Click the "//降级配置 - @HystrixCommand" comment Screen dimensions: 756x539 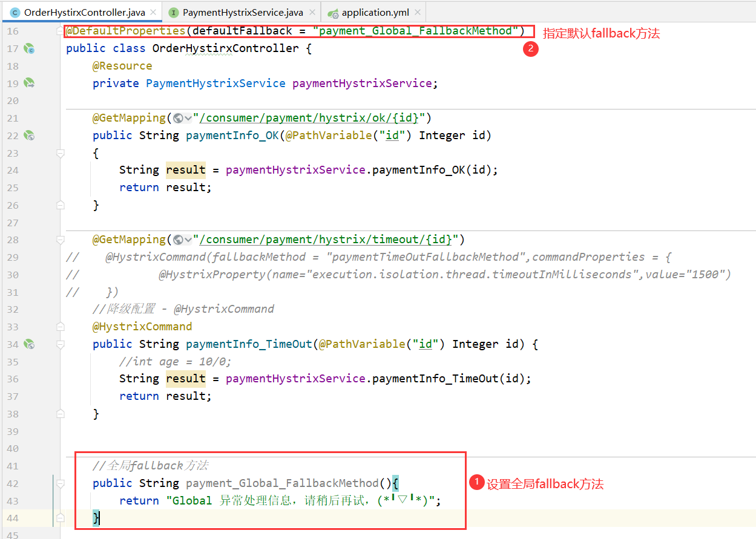pyautogui.click(x=183, y=309)
